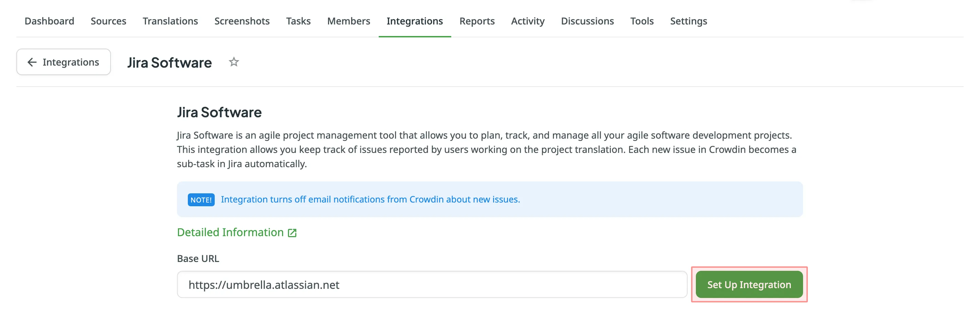View the Members tab
The height and width of the screenshot is (334, 980).
tap(348, 21)
